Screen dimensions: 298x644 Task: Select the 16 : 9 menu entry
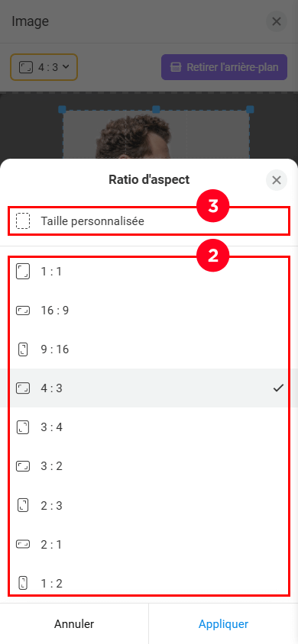149,311
